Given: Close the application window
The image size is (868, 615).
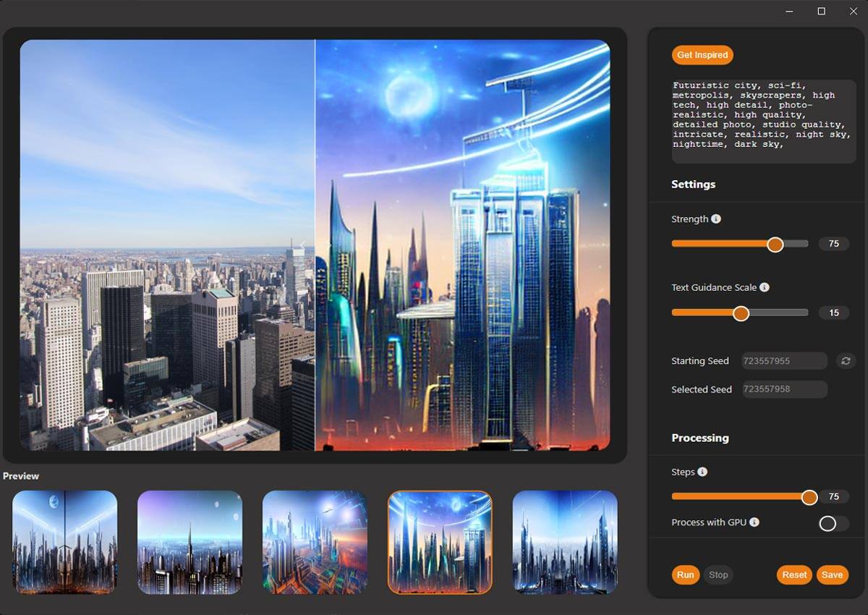Looking at the screenshot, I should pyautogui.click(x=853, y=11).
